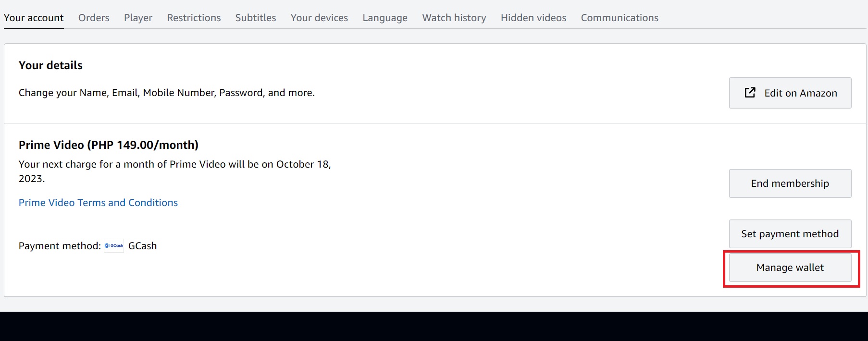Switch to the Orders tab
The width and height of the screenshot is (868, 341).
point(94,18)
